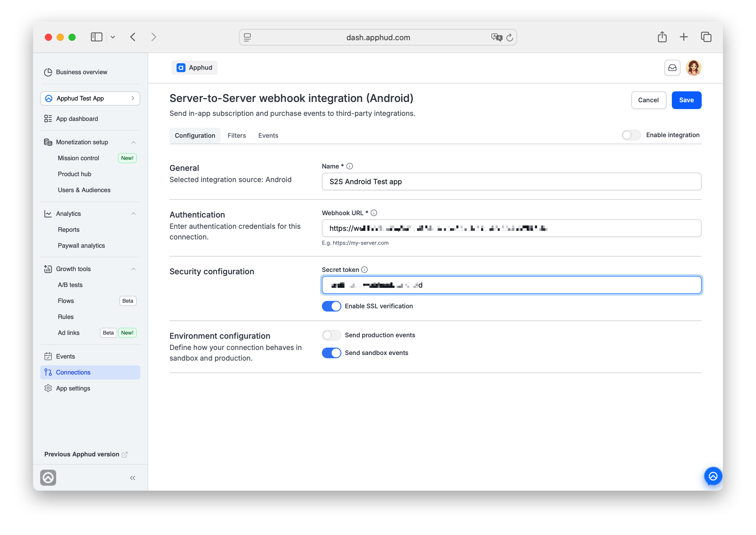Open the sidebar options dropdown chevron

[x=113, y=37]
